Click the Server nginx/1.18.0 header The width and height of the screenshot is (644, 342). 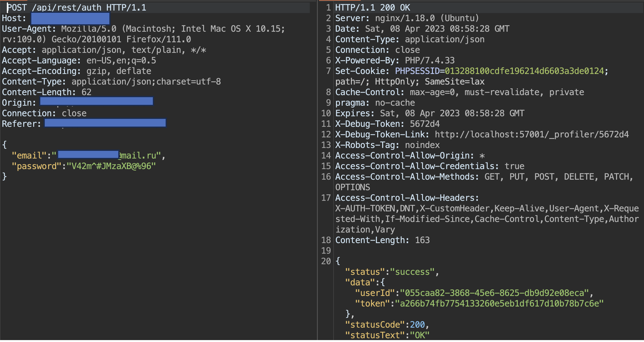pos(407,18)
